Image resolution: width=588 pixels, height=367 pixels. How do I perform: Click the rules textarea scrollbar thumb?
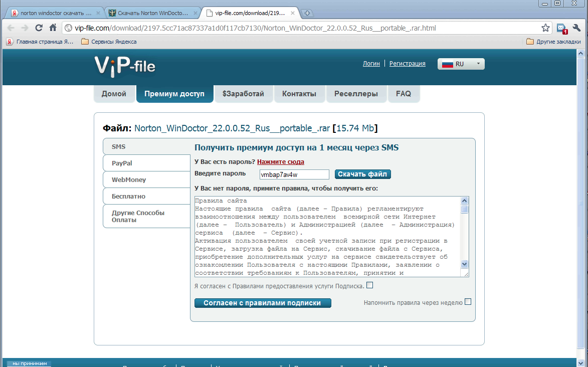point(464,210)
